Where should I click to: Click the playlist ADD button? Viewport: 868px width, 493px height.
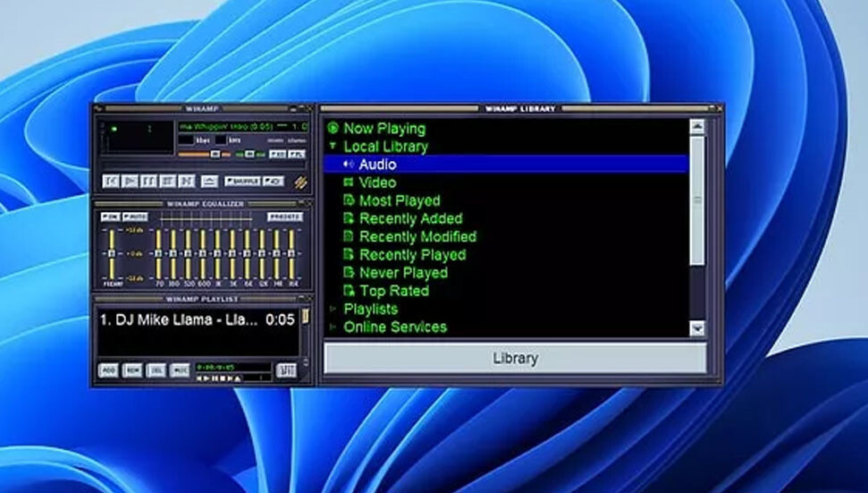pos(108,370)
